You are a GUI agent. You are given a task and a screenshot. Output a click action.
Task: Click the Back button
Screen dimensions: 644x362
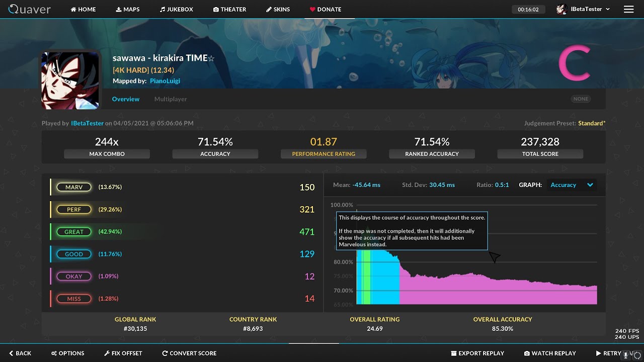click(20, 353)
